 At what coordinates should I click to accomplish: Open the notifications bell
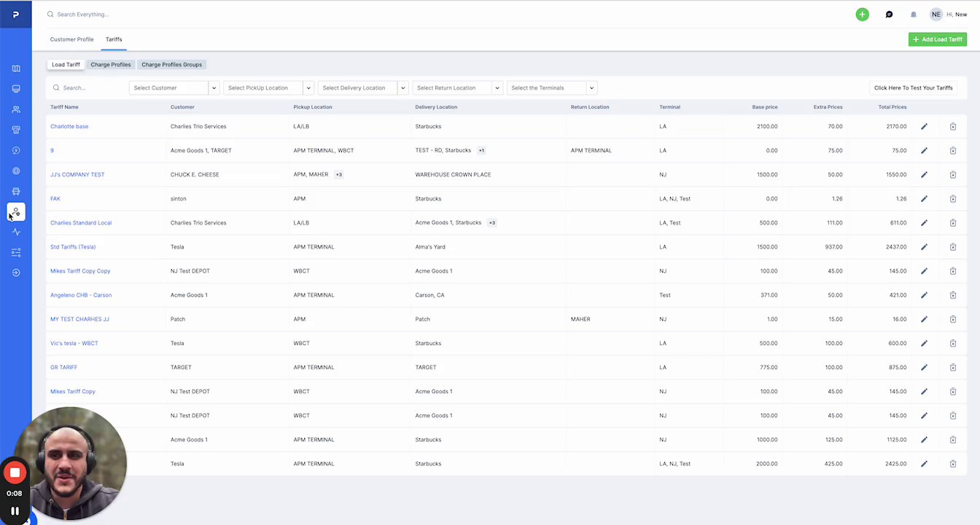pyautogui.click(x=913, y=15)
